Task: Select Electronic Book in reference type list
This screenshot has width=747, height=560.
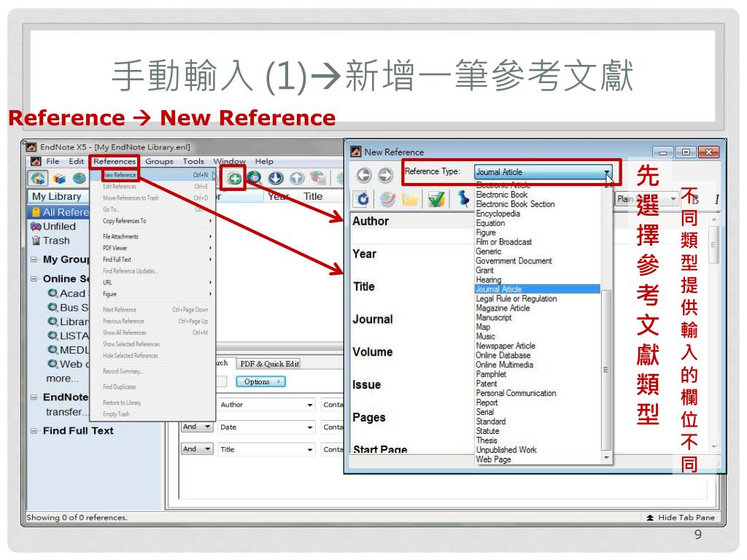Action: [x=502, y=195]
